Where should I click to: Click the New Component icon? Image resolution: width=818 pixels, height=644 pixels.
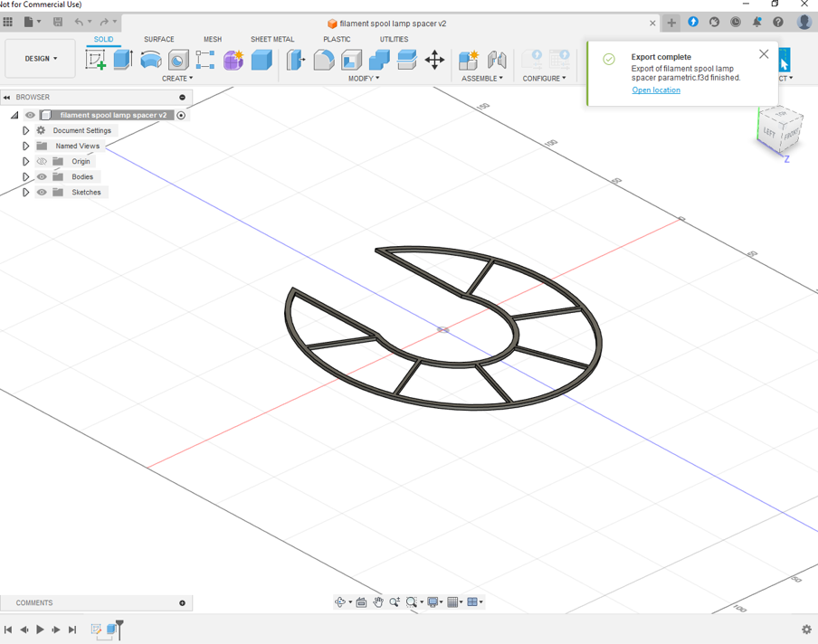(x=469, y=60)
